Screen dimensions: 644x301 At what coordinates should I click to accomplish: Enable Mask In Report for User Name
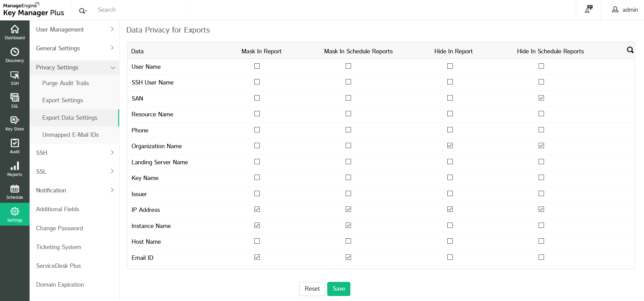coord(257,66)
